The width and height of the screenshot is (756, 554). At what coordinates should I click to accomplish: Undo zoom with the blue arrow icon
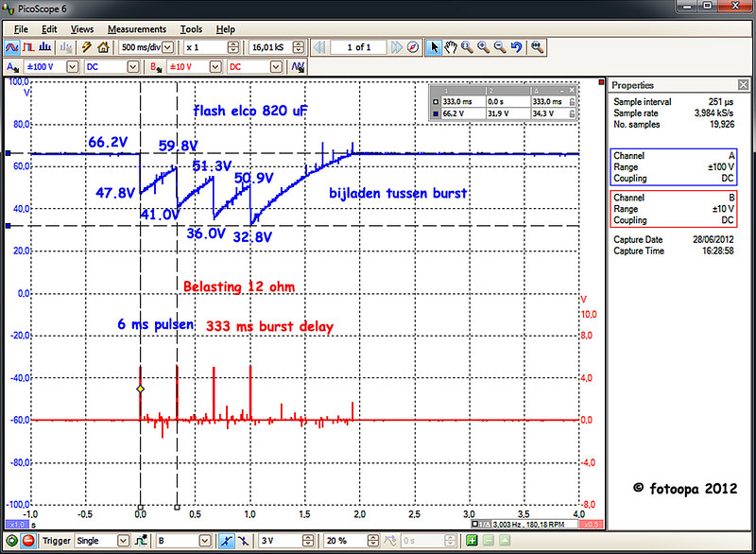point(516,47)
